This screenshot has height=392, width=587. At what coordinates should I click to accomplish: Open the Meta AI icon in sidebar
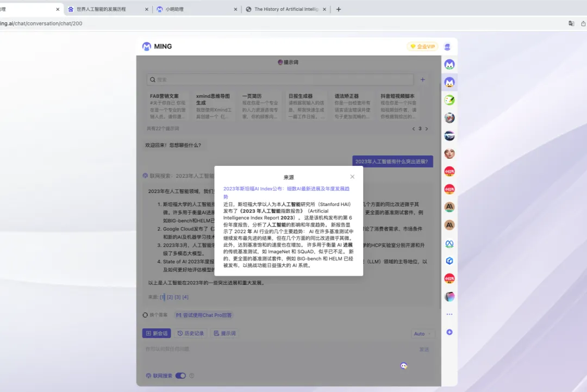(449, 244)
